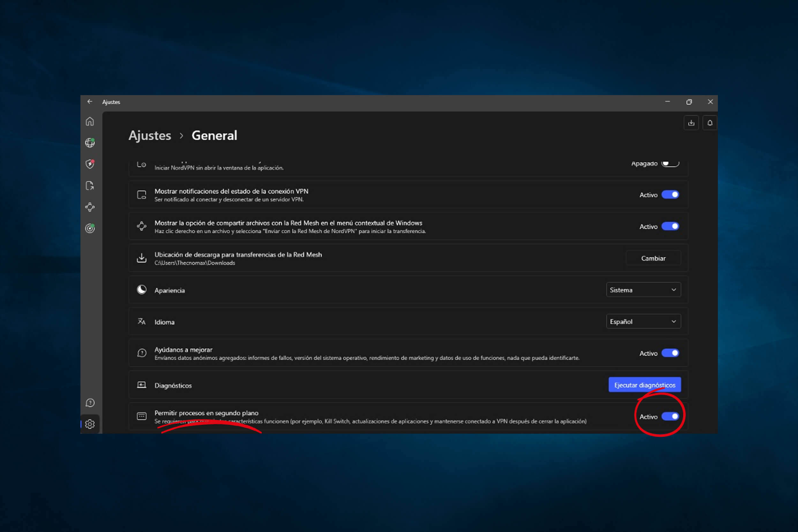Click the VPN notifications row icon
This screenshot has width=798, height=532.
click(141, 195)
